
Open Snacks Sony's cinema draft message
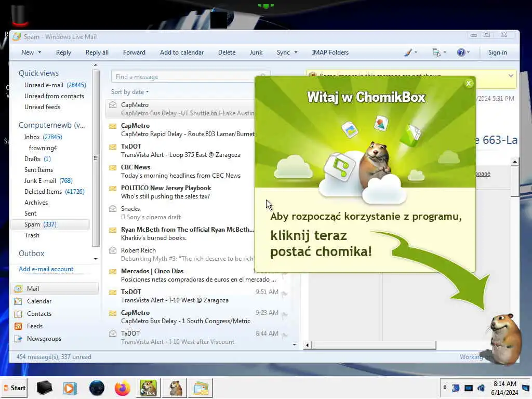click(x=180, y=213)
